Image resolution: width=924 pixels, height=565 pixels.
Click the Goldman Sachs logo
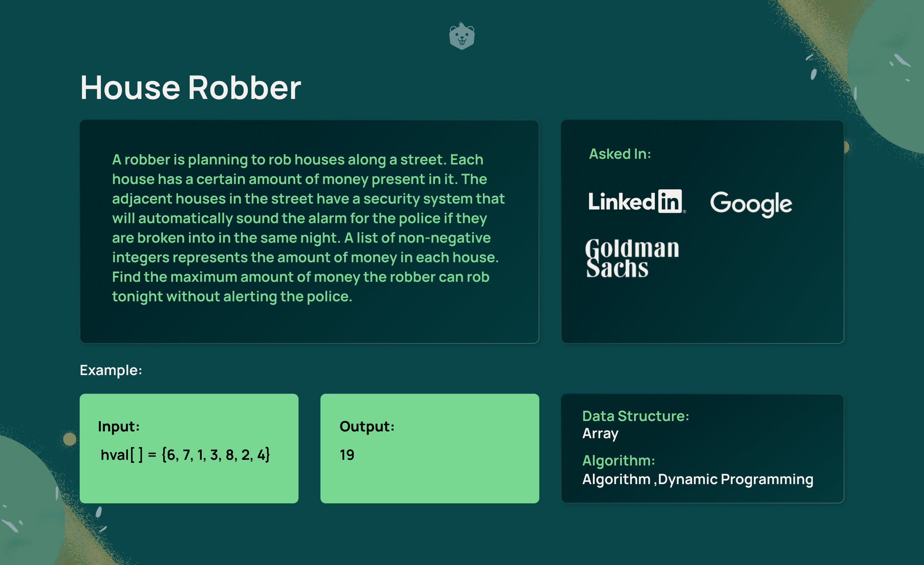pyautogui.click(x=632, y=258)
